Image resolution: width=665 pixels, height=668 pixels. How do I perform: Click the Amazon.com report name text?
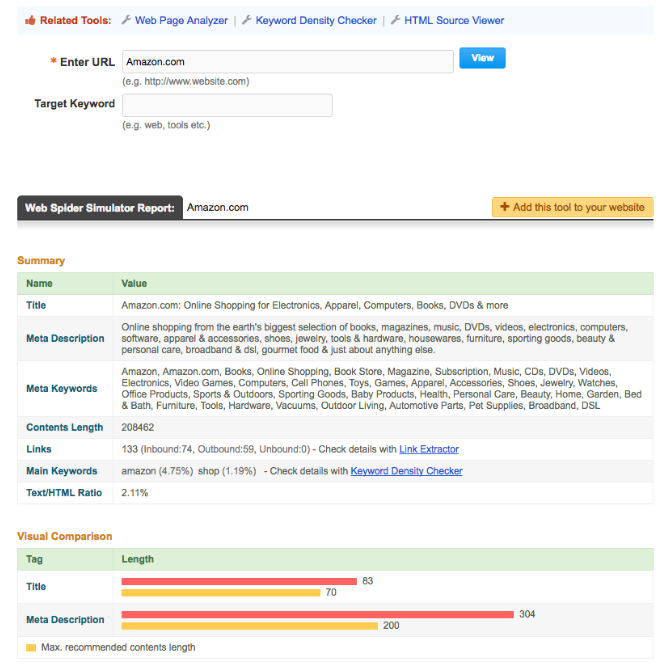click(x=217, y=207)
